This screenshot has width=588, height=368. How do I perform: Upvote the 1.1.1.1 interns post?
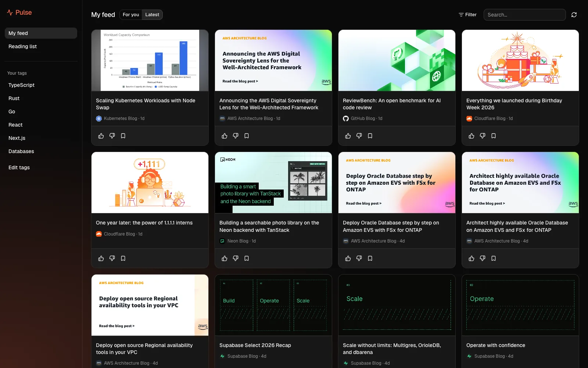[x=101, y=258]
